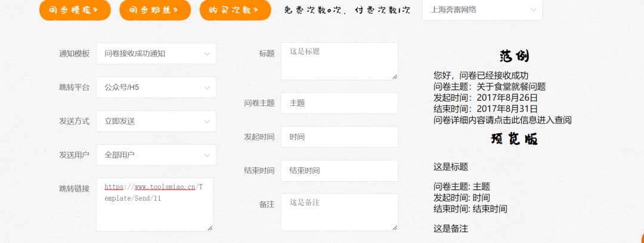Open the 上海奔雷网络 account dropdown
Image resolution: width=644 pixels, height=243 pixels.
pos(482,10)
